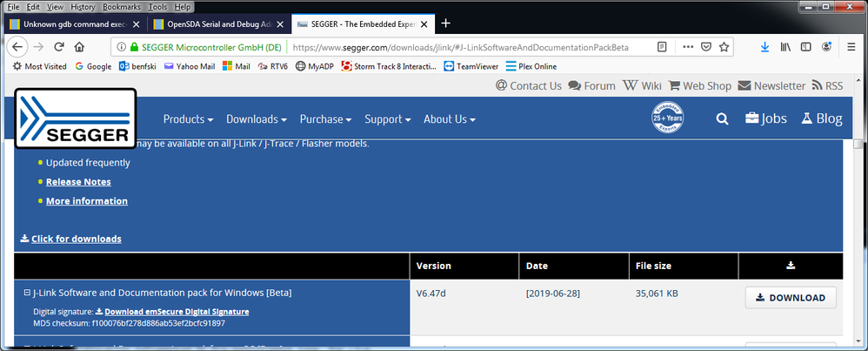The height and width of the screenshot is (351, 868).
Task: Click the SEGGER logo
Action: pos(76,118)
